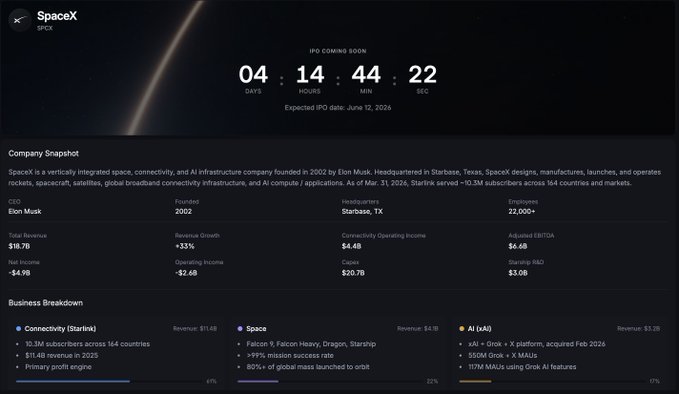This screenshot has width=679, height=394.
Task: Click the company description paragraph
Action: tap(335, 178)
